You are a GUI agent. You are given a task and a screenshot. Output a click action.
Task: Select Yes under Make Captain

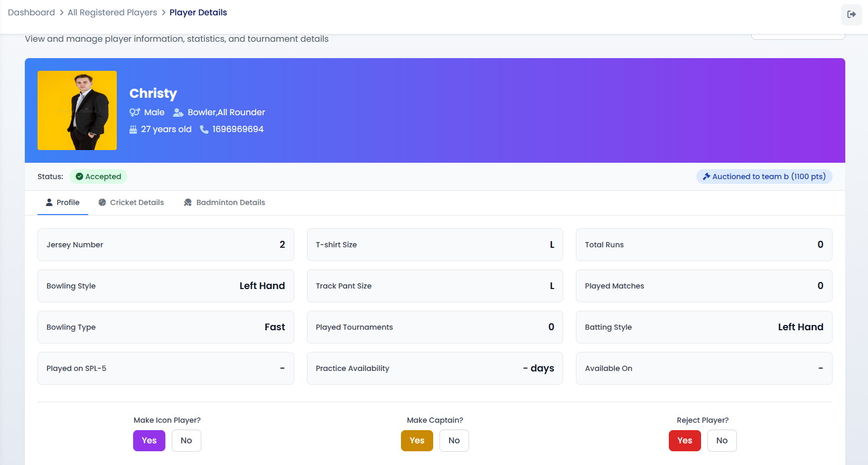pyautogui.click(x=417, y=441)
